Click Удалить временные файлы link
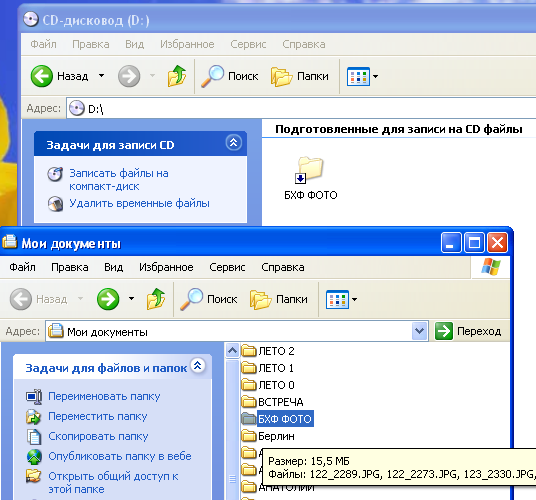536x500 pixels. 139,203
